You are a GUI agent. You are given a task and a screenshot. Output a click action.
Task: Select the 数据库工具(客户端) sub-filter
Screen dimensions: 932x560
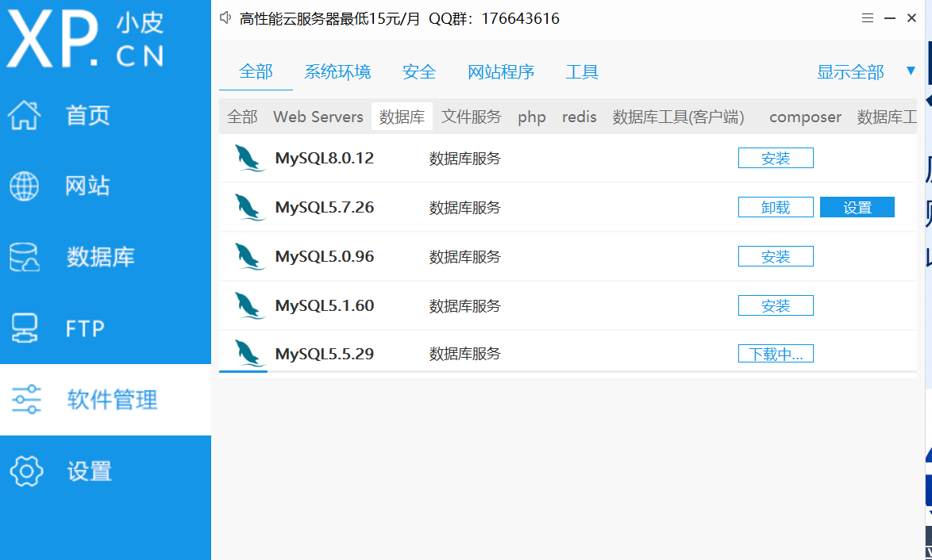click(x=678, y=117)
